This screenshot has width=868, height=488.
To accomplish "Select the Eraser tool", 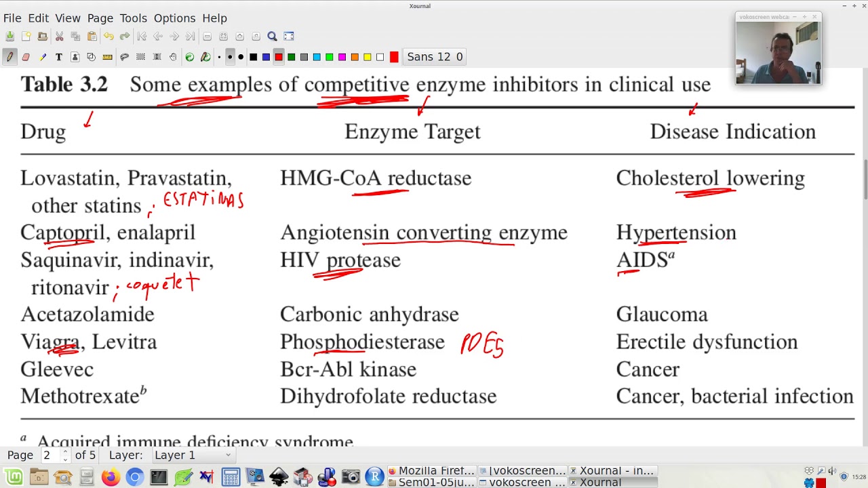I will click(x=26, y=57).
